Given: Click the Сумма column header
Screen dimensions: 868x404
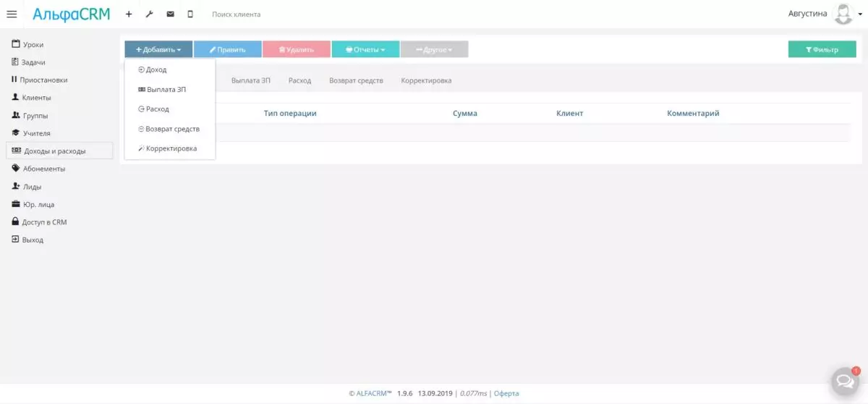Looking at the screenshot, I should (x=465, y=114).
